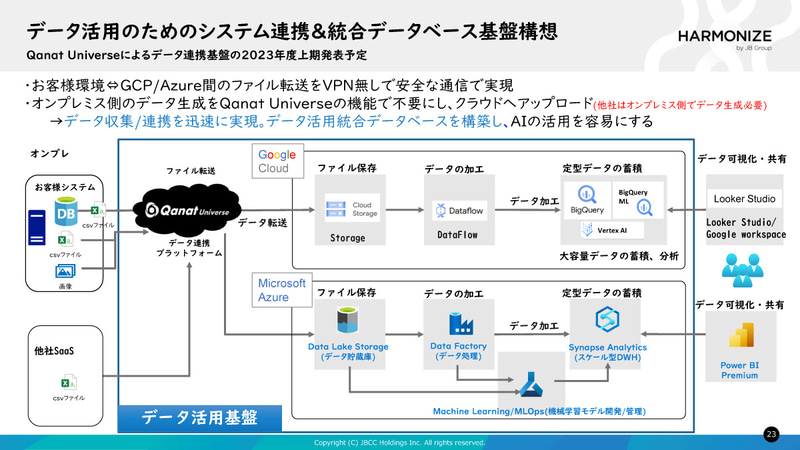Screen dimensions: 800x450
Task: Click the 大容量データの蓄積、分析 text
Action: [619, 256]
